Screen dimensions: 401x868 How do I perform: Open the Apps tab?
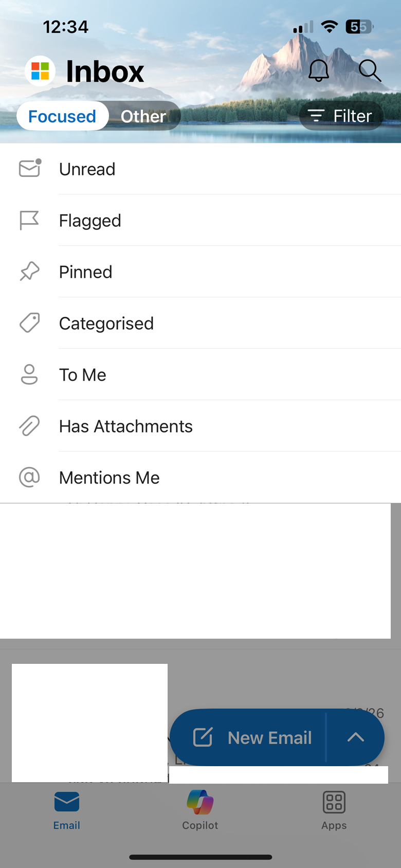[x=334, y=810]
